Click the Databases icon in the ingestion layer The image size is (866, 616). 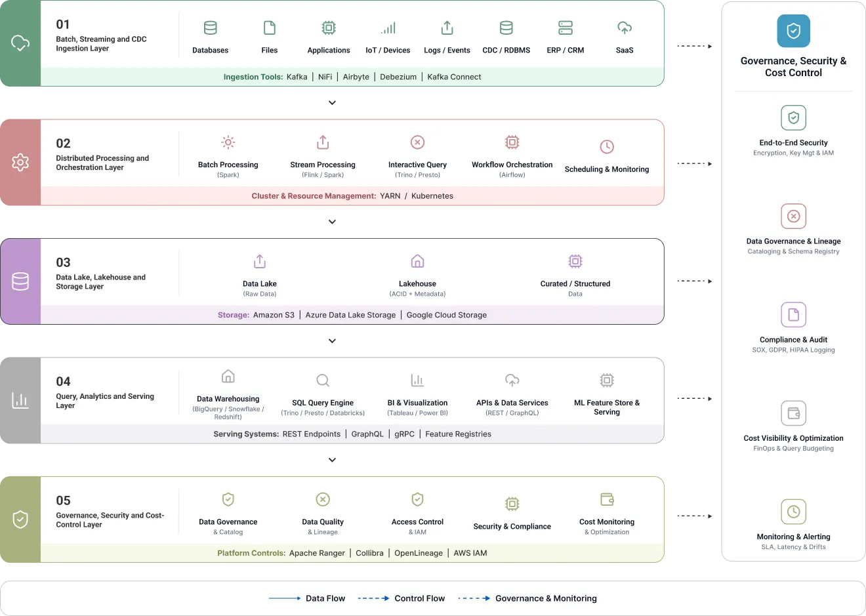tap(211, 28)
